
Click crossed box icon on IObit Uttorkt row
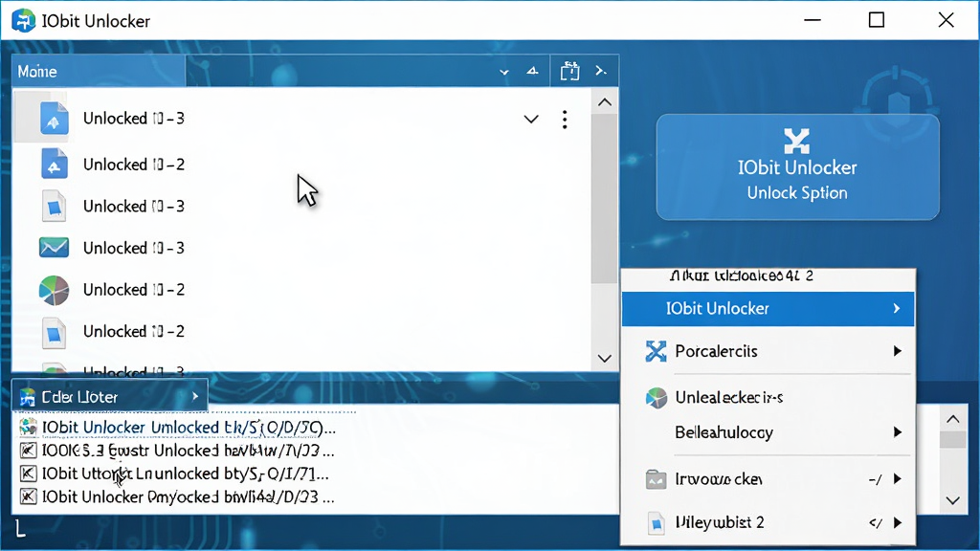(x=28, y=474)
